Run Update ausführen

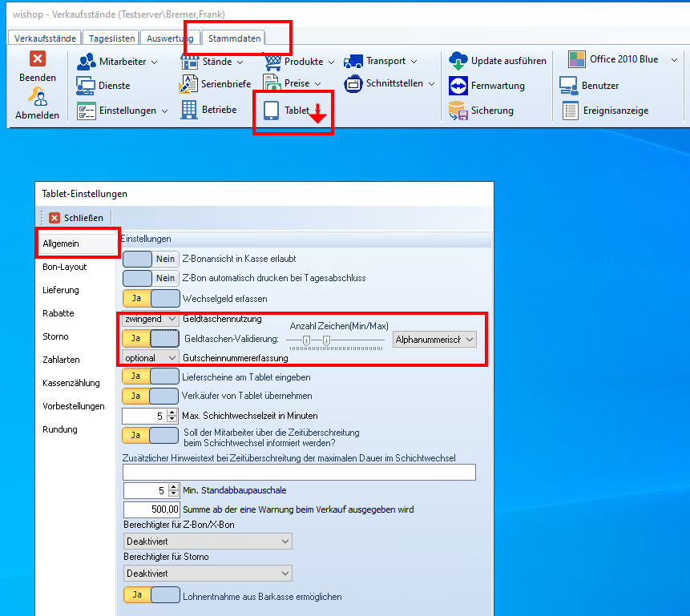click(458, 61)
